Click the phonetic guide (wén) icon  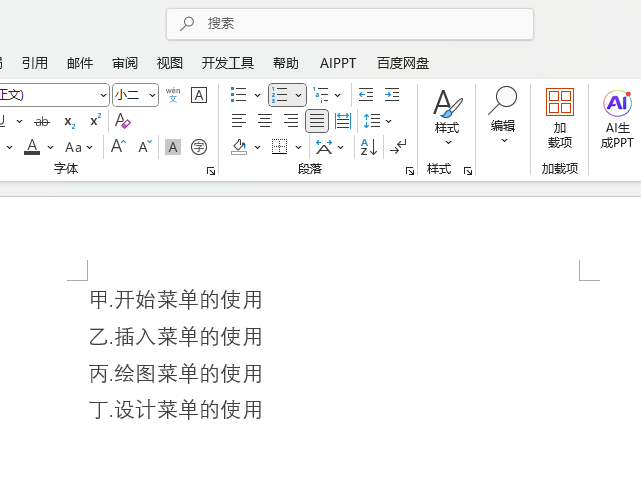tap(173, 95)
